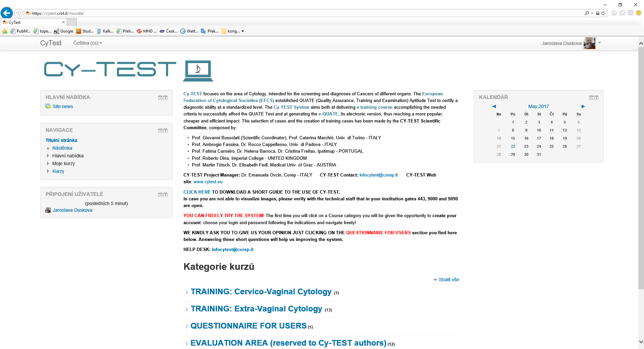Image resolution: width=644 pixels, height=349 pixels.
Task: Click the smiley feedback icon
Action: coord(639,13)
